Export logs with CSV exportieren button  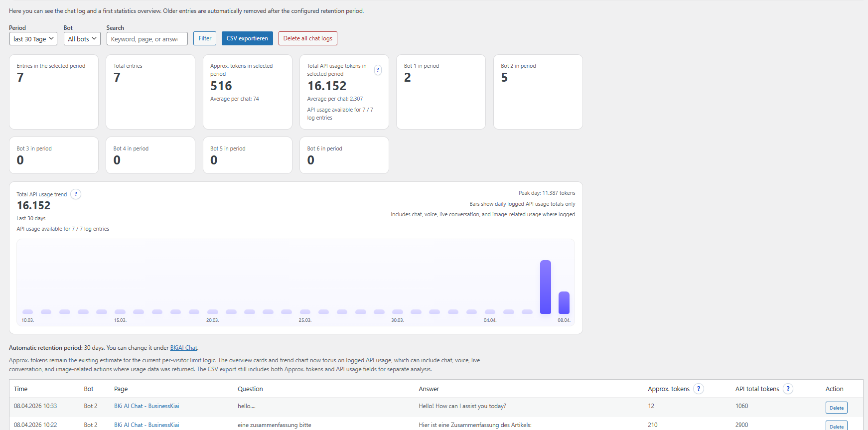(247, 38)
